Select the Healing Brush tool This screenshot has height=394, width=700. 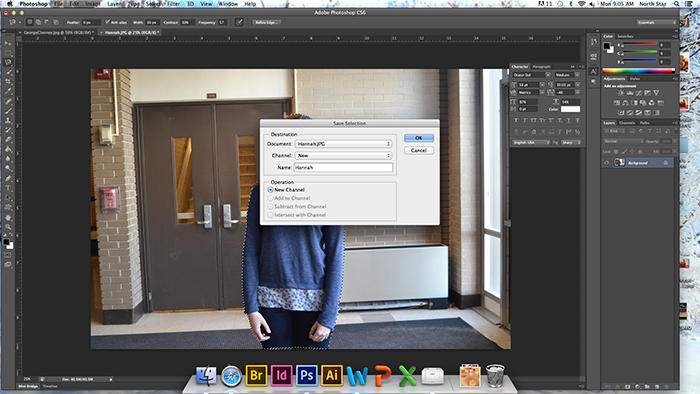pos(8,101)
